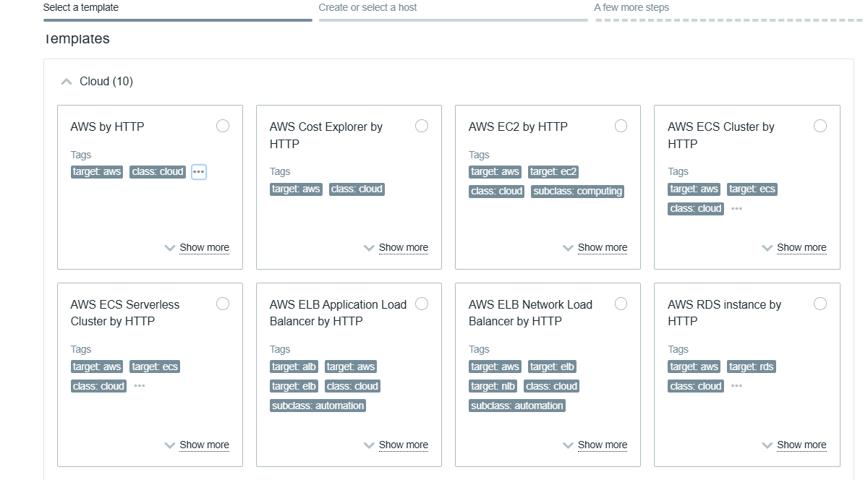Click class: cloud tag on AWS ECS Cluster

click(x=696, y=208)
